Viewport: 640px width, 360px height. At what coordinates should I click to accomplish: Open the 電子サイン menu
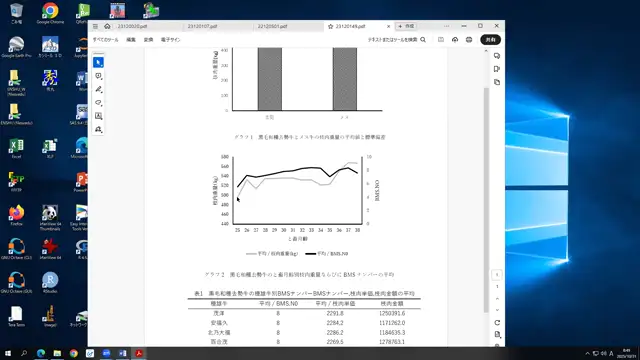click(171, 40)
